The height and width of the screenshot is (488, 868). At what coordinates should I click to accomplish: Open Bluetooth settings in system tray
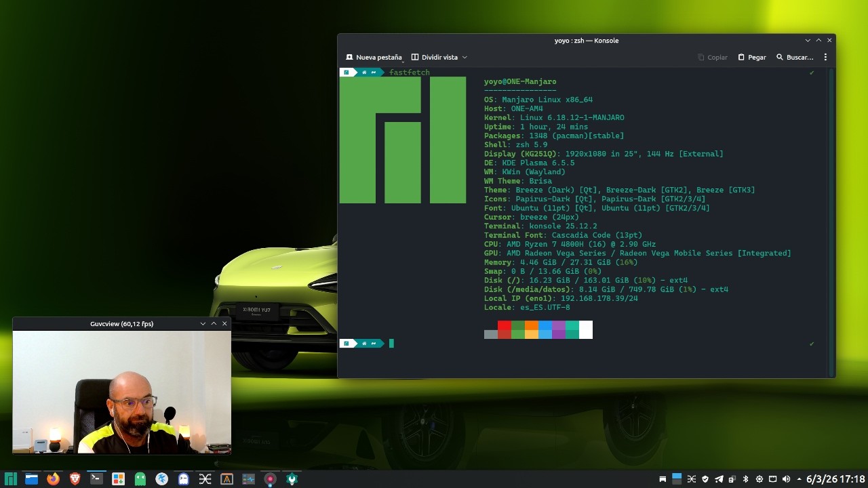[745, 479]
